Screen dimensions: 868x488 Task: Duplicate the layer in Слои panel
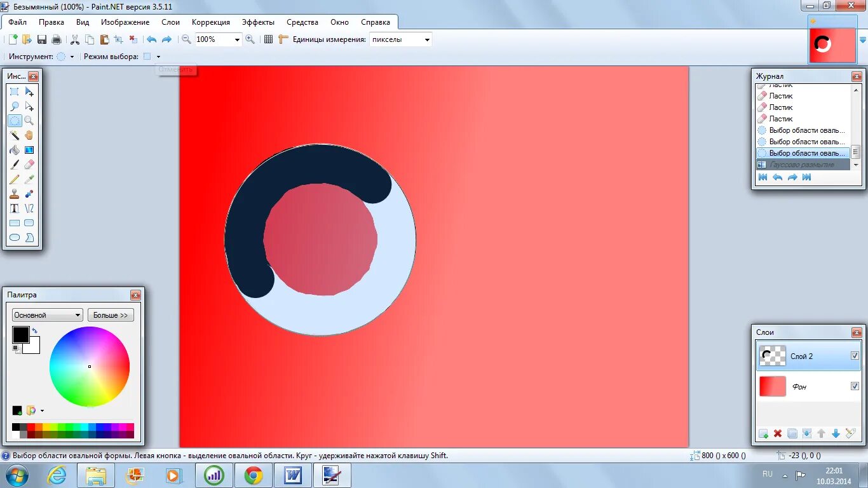click(x=792, y=433)
